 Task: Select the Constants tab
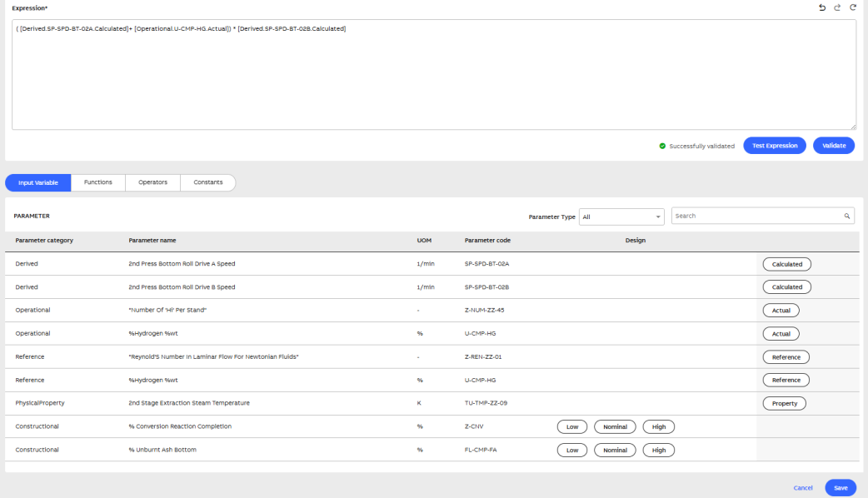(x=207, y=182)
